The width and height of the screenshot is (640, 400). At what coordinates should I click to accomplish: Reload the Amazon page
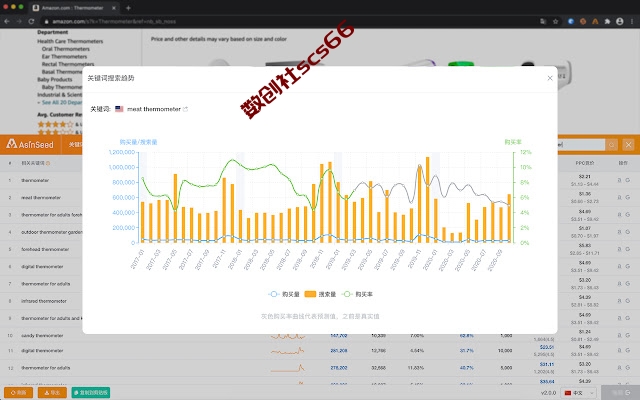tap(31, 21)
